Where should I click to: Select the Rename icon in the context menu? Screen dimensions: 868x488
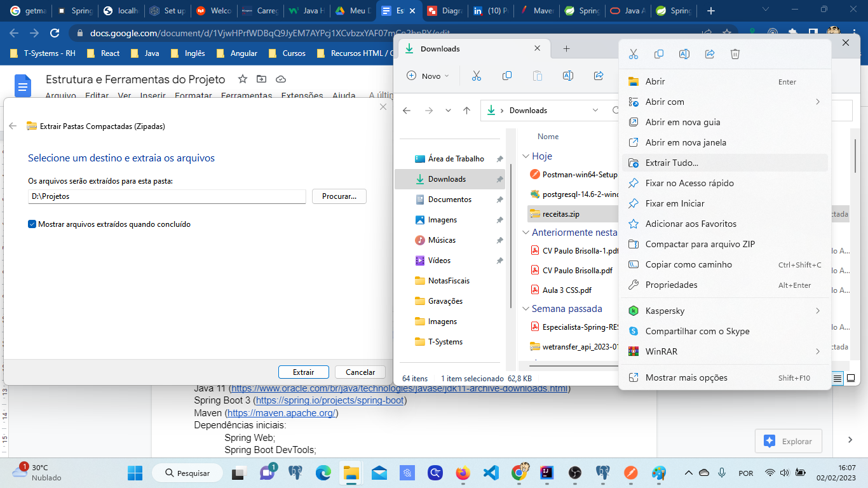684,54
